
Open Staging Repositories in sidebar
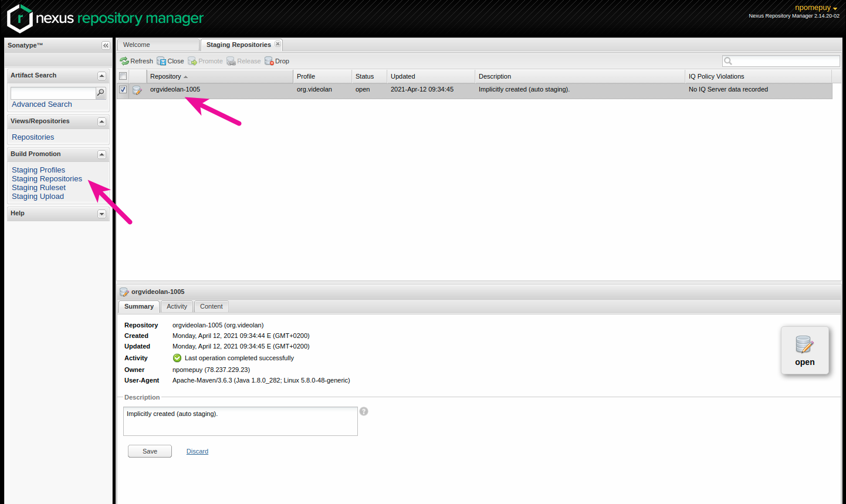(x=47, y=179)
